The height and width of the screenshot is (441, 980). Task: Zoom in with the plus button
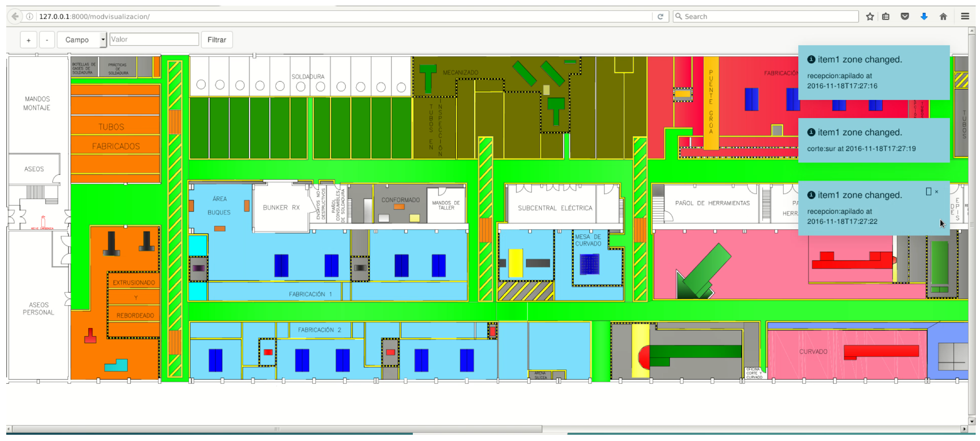[29, 40]
